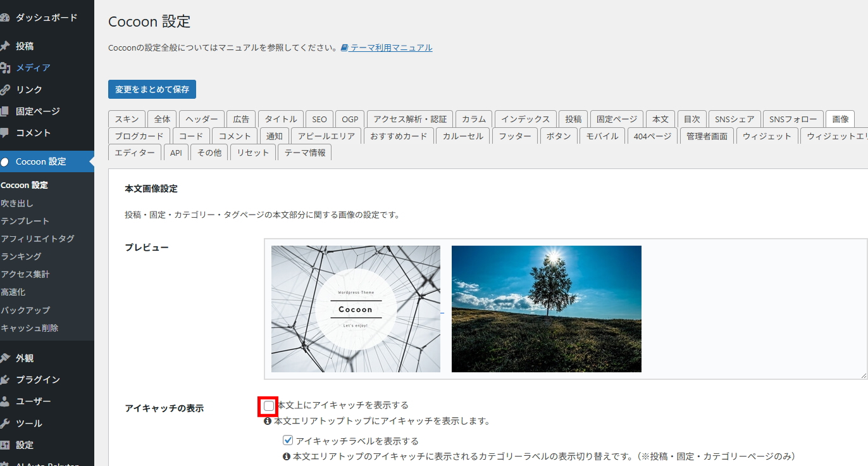Click the chain link icon for リンク
Screen dimensions: 868x466
click(5, 90)
